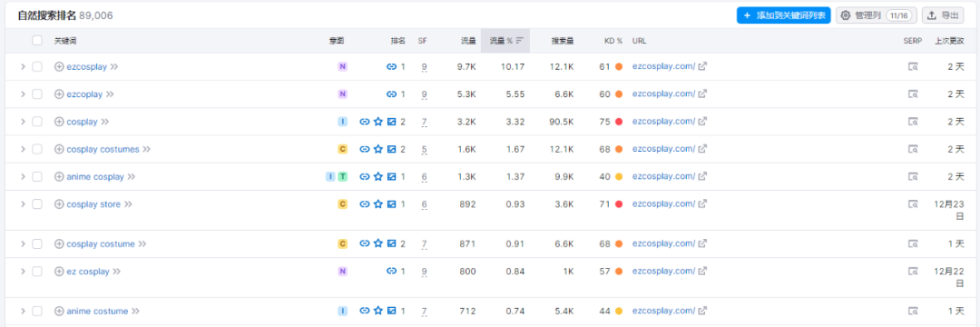Check the cosplay costumes row checkbox
The height and width of the screenshot is (327, 980).
(37, 149)
